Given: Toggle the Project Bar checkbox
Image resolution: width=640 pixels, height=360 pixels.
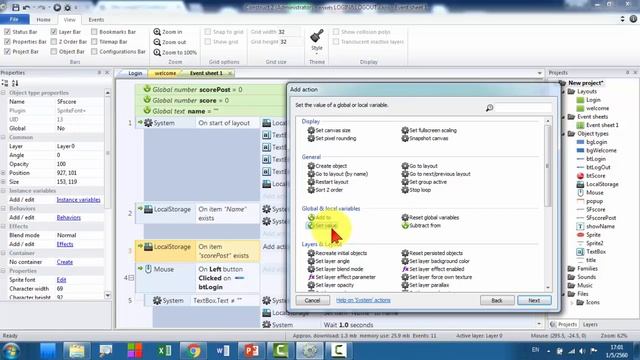Looking at the screenshot, I should pos(7,51).
